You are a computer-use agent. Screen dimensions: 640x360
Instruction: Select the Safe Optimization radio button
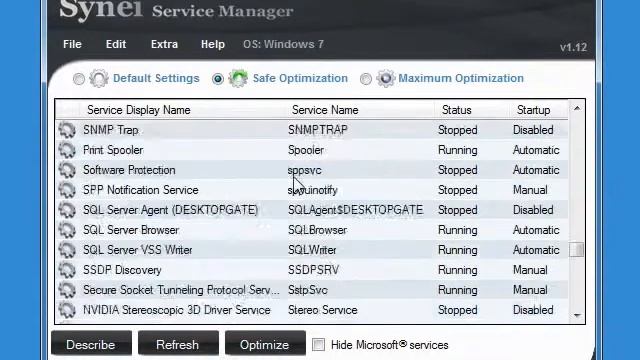click(218, 79)
